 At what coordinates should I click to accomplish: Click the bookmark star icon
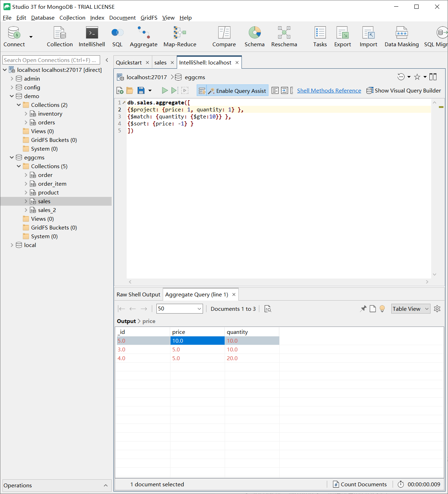coord(417,77)
